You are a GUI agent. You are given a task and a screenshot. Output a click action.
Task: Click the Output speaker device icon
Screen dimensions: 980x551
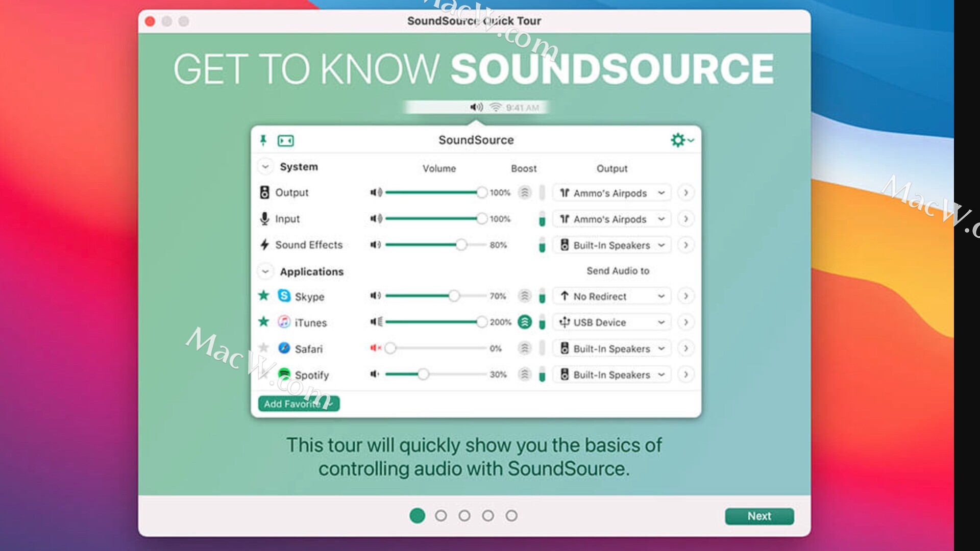pos(264,192)
